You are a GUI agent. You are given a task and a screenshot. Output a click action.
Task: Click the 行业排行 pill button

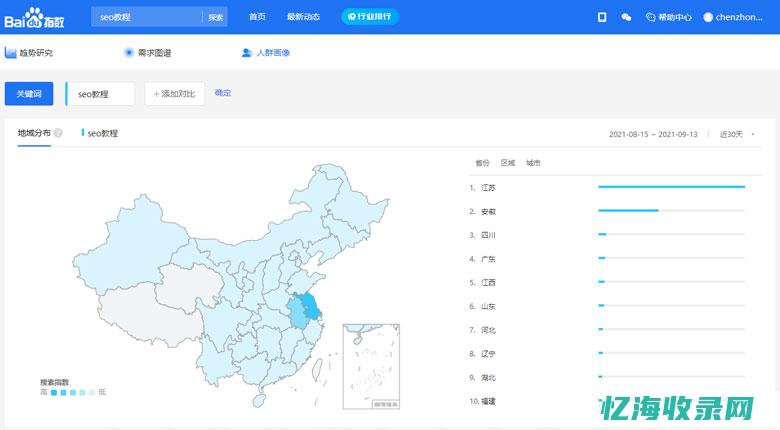click(370, 16)
